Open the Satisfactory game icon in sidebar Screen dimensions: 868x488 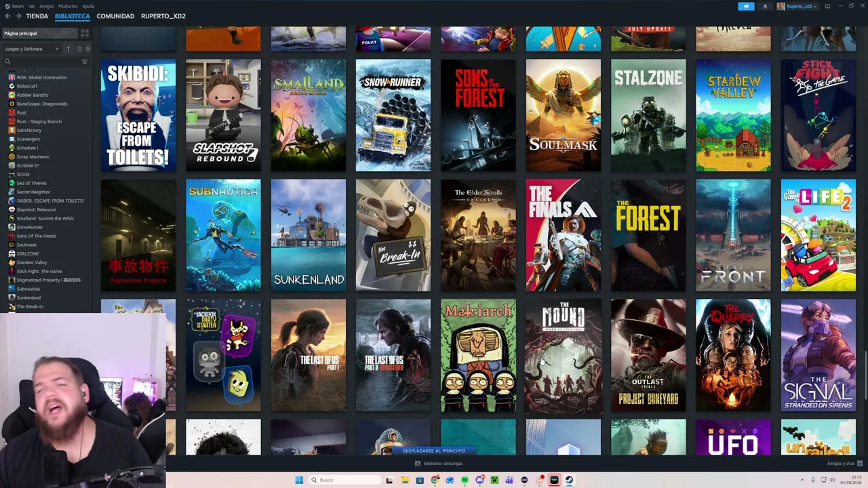click(12, 130)
